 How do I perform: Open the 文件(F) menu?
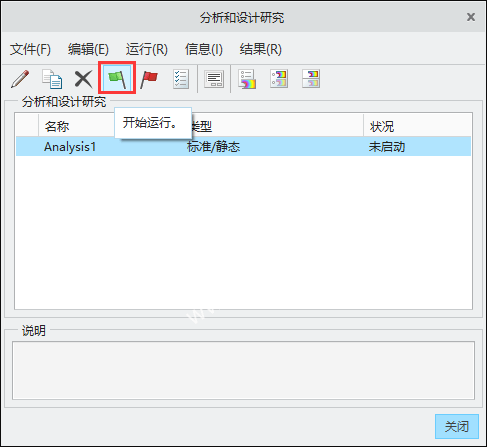pyautogui.click(x=30, y=49)
